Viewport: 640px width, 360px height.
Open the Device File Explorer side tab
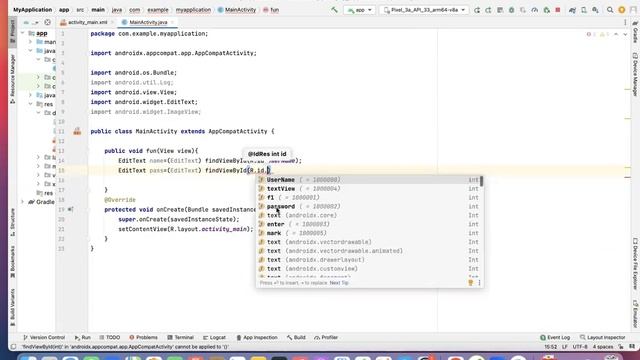[x=635, y=264]
